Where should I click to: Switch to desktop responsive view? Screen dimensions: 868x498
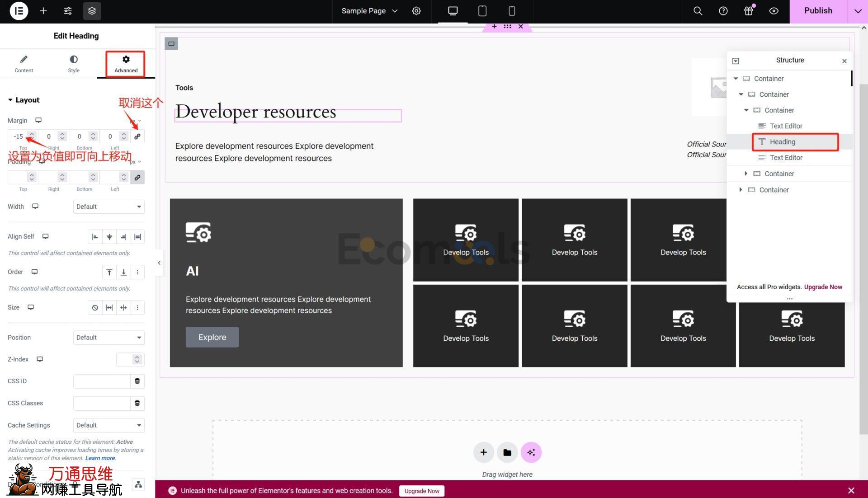click(x=453, y=11)
